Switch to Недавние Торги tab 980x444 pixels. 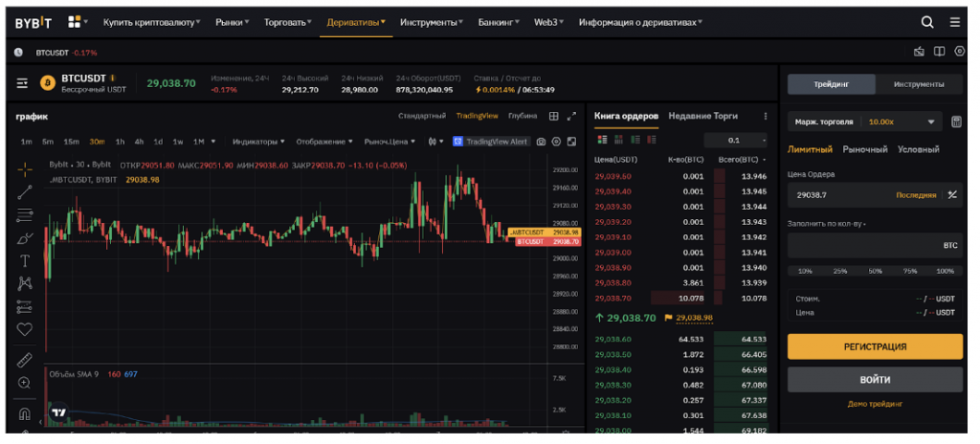click(x=702, y=117)
